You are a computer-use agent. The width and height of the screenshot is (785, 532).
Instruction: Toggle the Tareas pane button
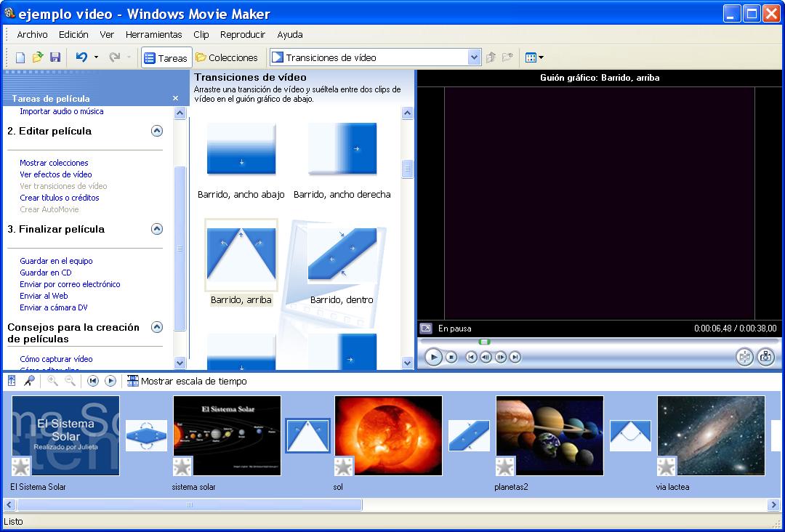tap(166, 58)
